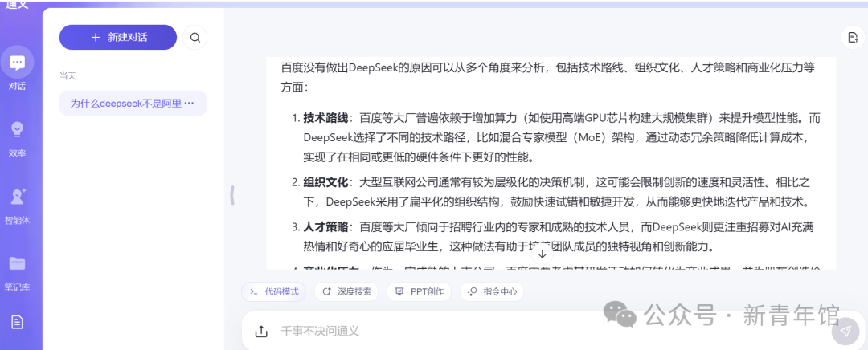868x350 pixels.
Task: Click the document icon below 笔记库
Action: (17, 322)
